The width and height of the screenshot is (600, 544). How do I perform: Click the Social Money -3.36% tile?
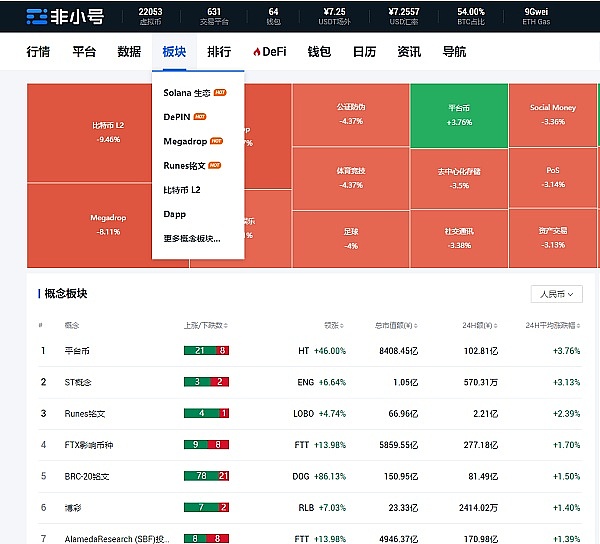coord(553,115)
